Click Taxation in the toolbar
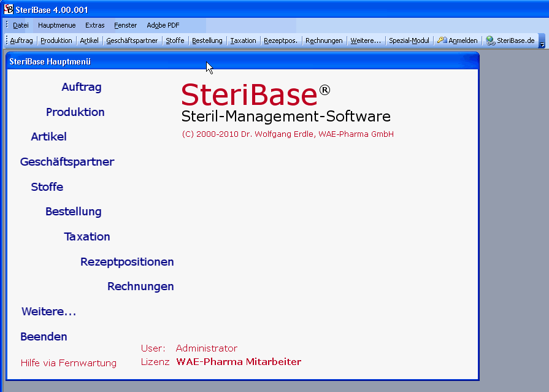549x392 pixels. (x=244, y=40)
